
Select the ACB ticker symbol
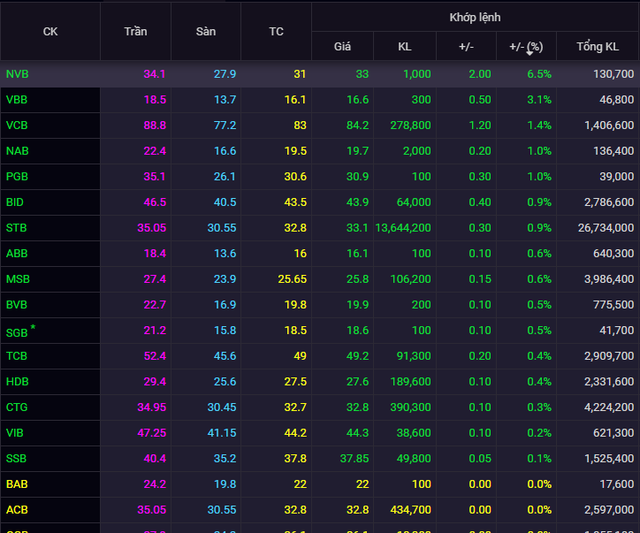click(17, 510)
